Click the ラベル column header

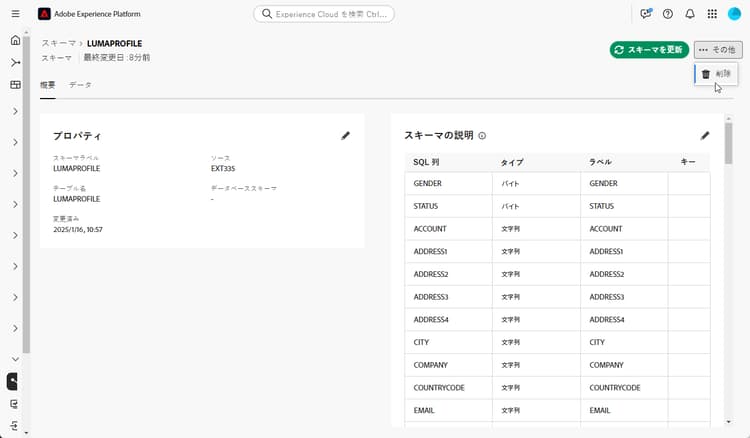pyautogui.click(x=600, y=162)
